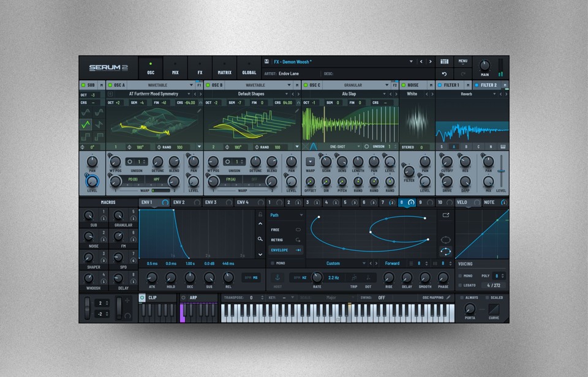Click the LFO triplet note icon
Viewport: 588px width, 377px height.
point(353,278)
